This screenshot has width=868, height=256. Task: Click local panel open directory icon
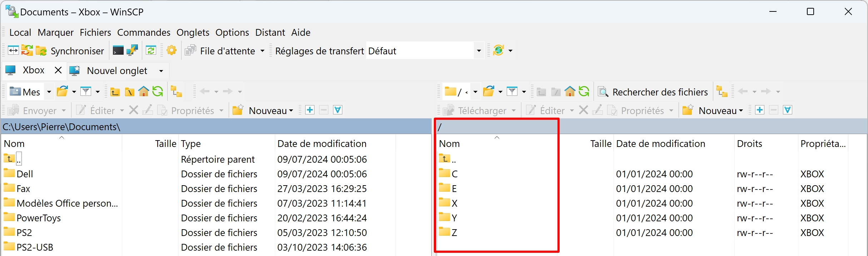[x=62, y=92]
